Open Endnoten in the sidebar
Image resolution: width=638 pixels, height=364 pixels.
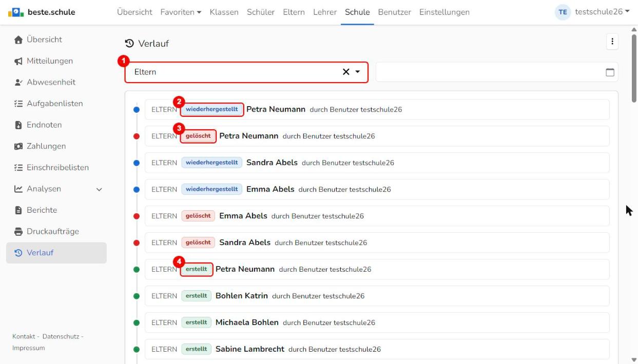pos(56,125)
